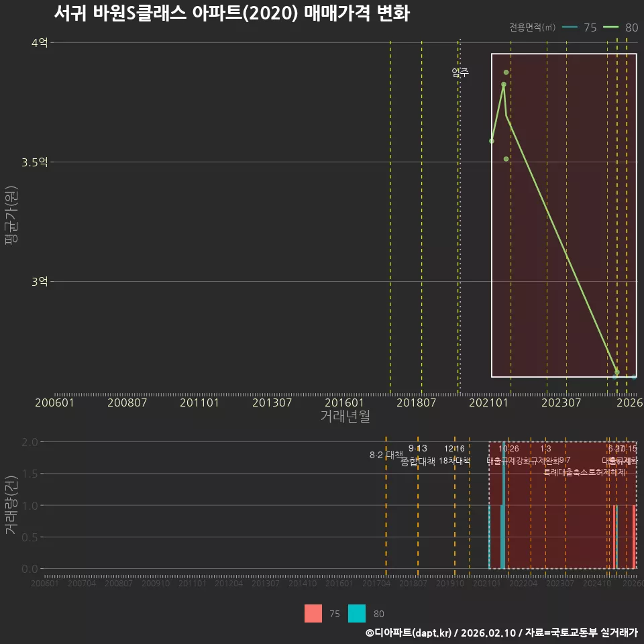Click '201910' on the volume chart x-axis
644x644 pixels.
pyautogui.click(x=450, y=583)
